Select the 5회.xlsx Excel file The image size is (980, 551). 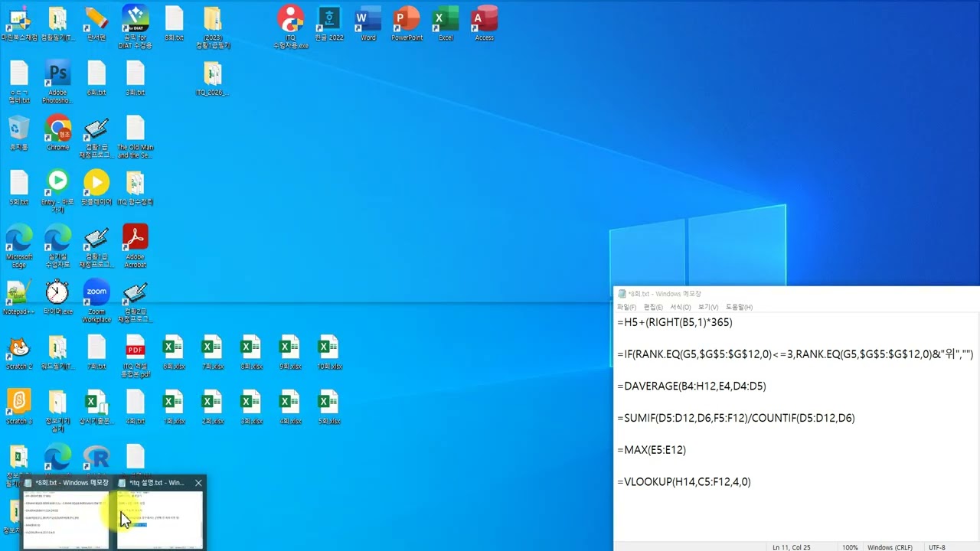click(x=328, y=407)
